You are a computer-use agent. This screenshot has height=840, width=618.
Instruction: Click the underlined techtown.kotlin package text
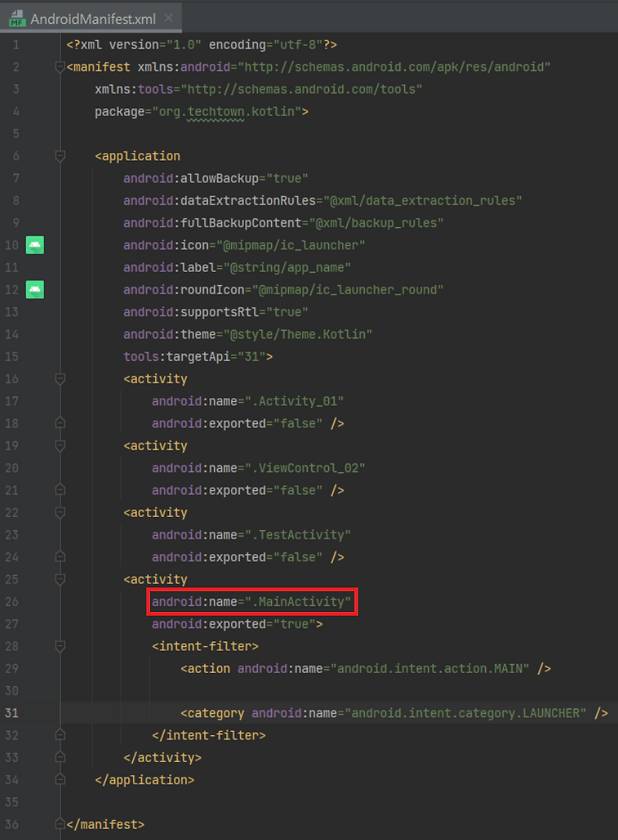(x=216, y=111)
